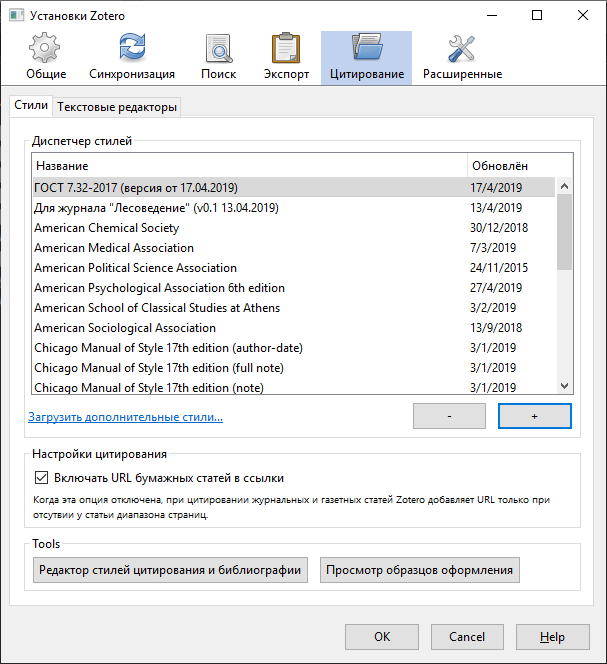Click the style list scrollbar thumb
Viewport: 607px width, 664px height.
pos(564,232)
